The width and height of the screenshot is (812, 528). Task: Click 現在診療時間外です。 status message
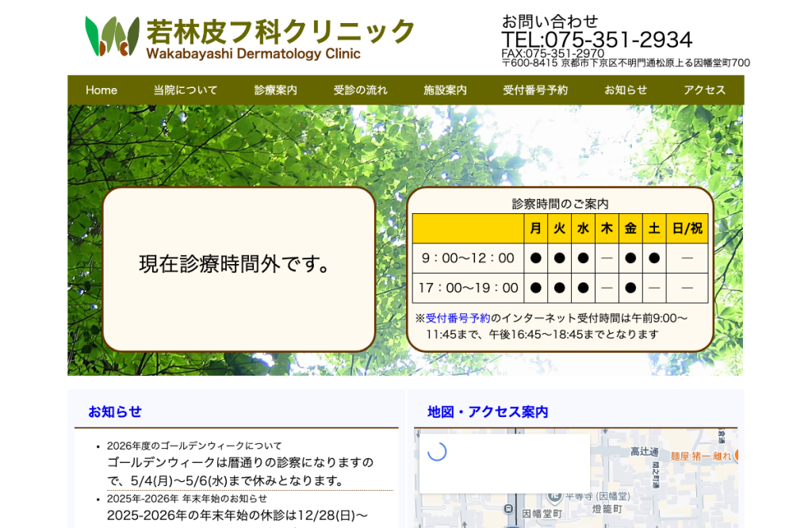pyautogui.click(x=235, y=264)
